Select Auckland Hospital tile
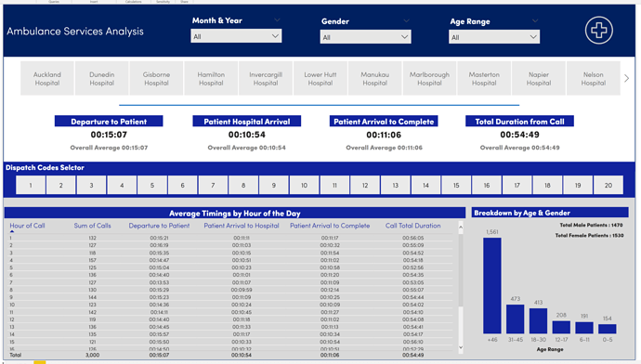Image resolution: width=641 pixels, height=364 pixels. [47, 78]
